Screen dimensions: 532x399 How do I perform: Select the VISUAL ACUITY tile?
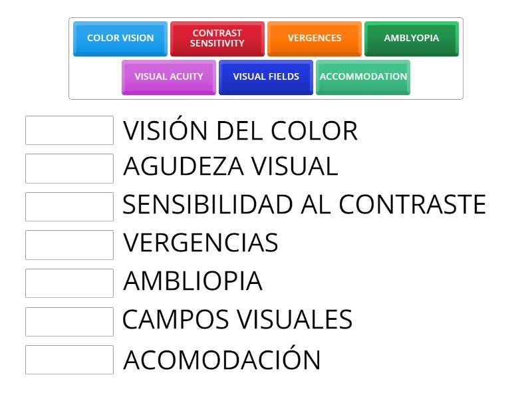point(168,76)
